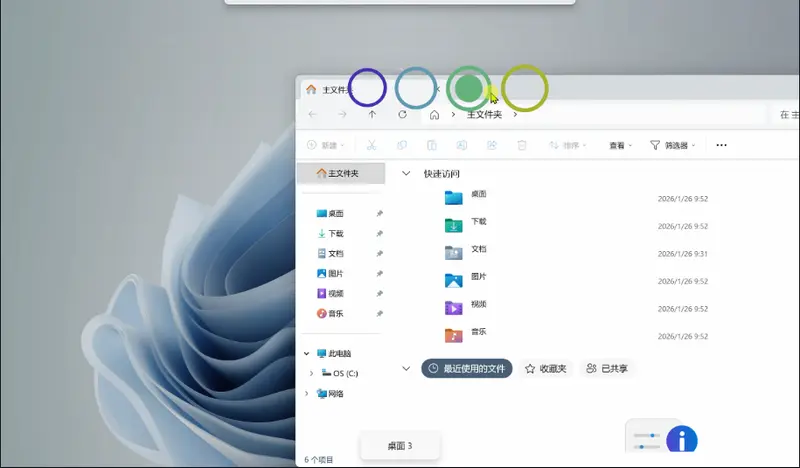
Task: Open the 音乐 folder icon in Quick Access list
Action: tap(454, 335)
